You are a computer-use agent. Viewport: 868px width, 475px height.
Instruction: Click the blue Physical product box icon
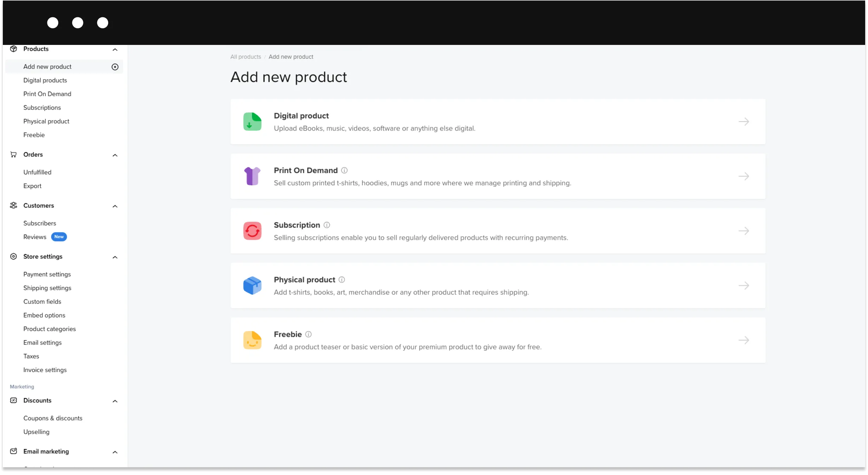pyautogui.click(x=252, y=285)
